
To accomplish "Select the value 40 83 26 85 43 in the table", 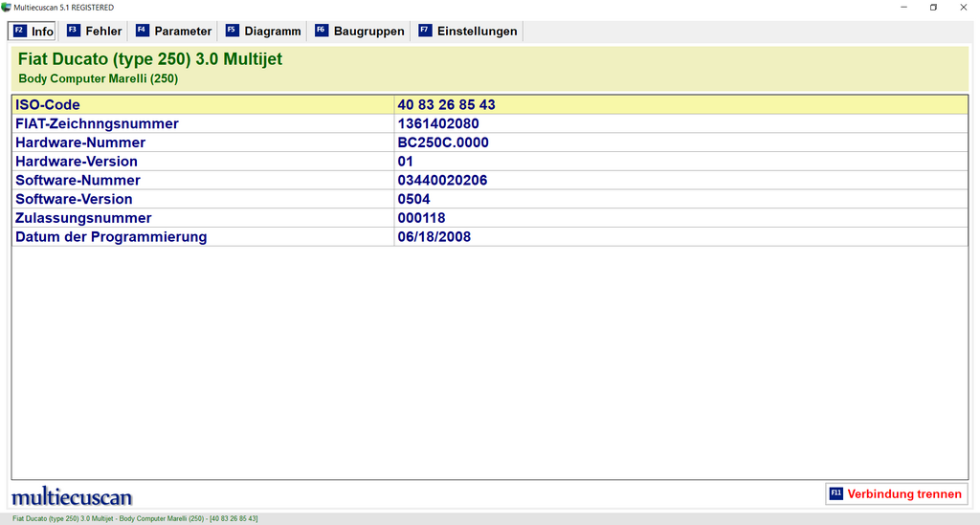I will click(446, 105).
